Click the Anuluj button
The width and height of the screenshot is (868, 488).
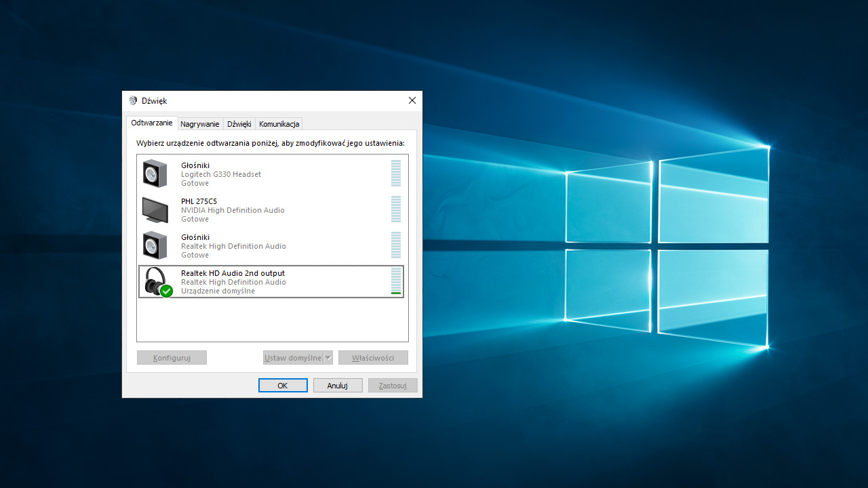tap(338, 385)
